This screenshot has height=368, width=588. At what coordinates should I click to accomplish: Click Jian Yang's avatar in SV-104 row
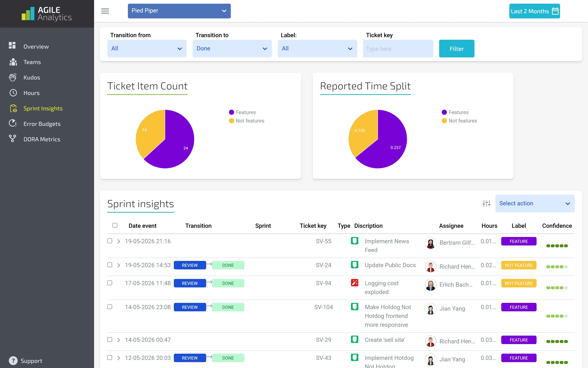(x=431, y=309)
